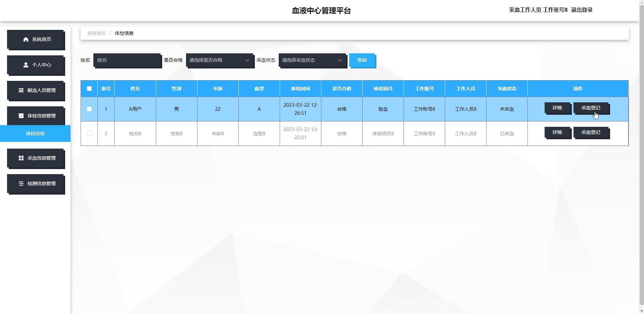Go to 系统首页 via breadcrumb
The width and height of the screenshot is (644, 314).
[x=97, y=33]
